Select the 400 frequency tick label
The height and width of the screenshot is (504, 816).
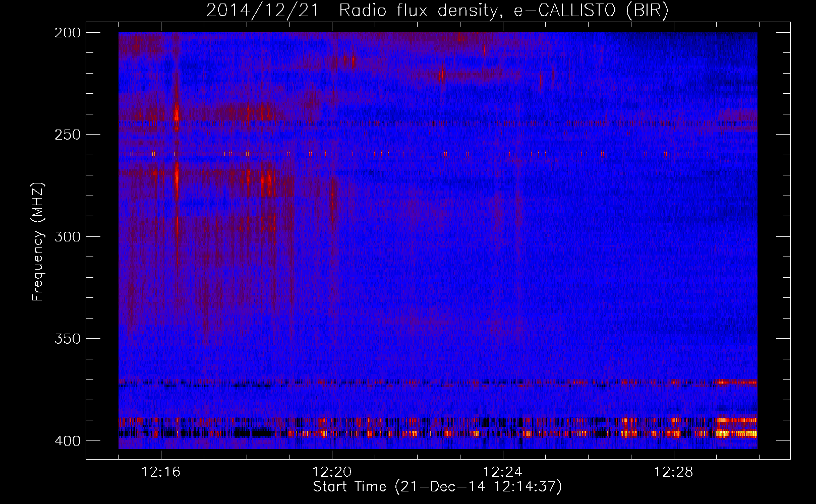tap(68, 441)
